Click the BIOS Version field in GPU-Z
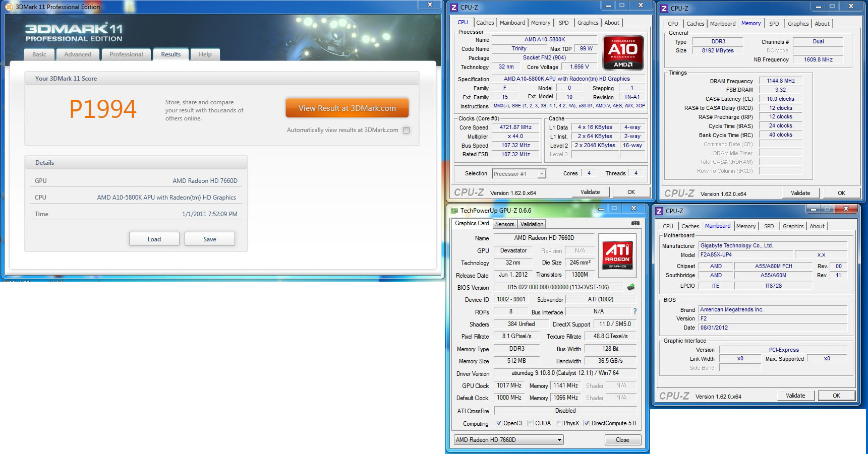The width and height of the screenshot is (868, 454). (x=558, y=287)
